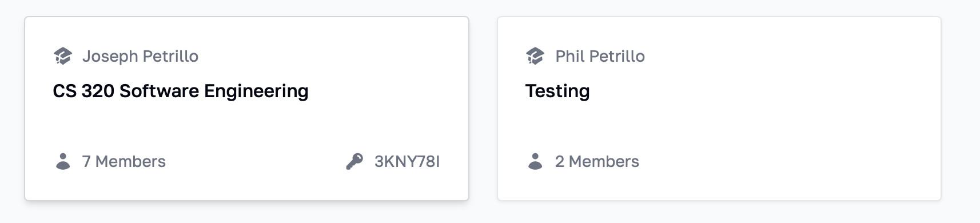The width and height of the screenshot is (980, 223).
Task: Click the graduation cap icon beside Phil Petrillo
Action: click(x=535, y=56)
